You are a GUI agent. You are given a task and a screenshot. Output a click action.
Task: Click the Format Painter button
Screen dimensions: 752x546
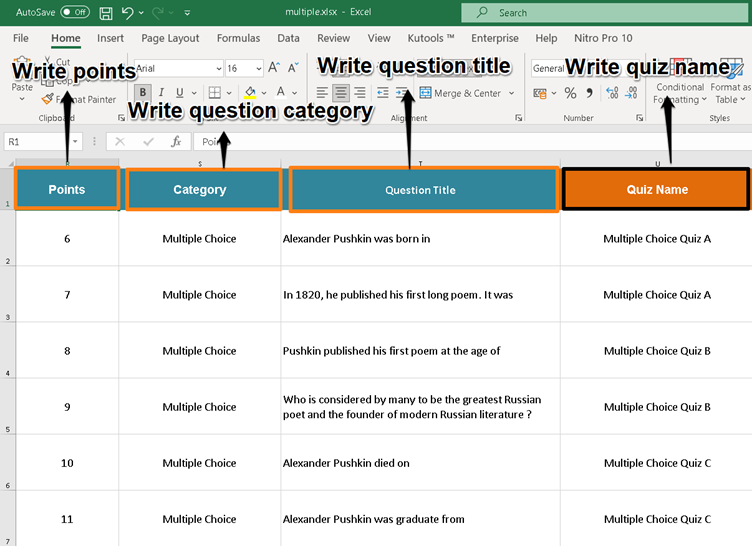point(80,100)
